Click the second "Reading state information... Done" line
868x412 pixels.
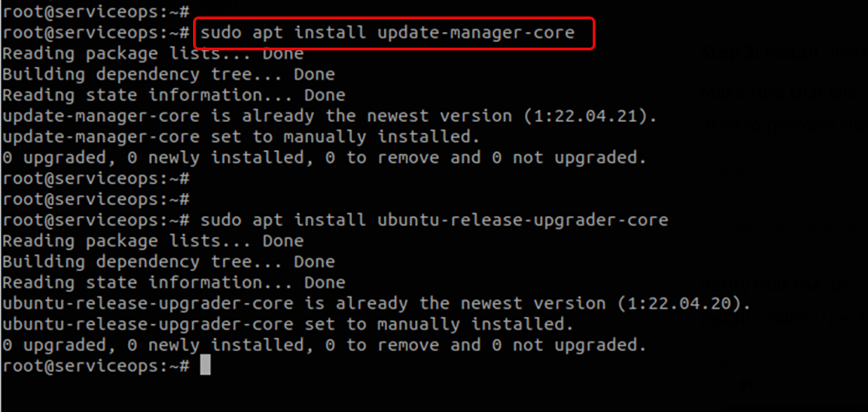tap(174, 283)
